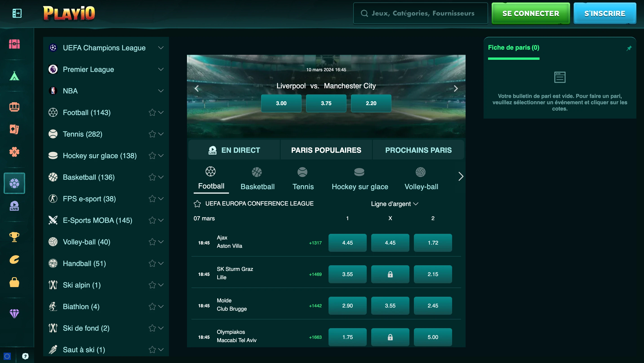Switch to EN DIRECT tab
Viewport: 644px width, 363px height.
(x=234, y=150)
